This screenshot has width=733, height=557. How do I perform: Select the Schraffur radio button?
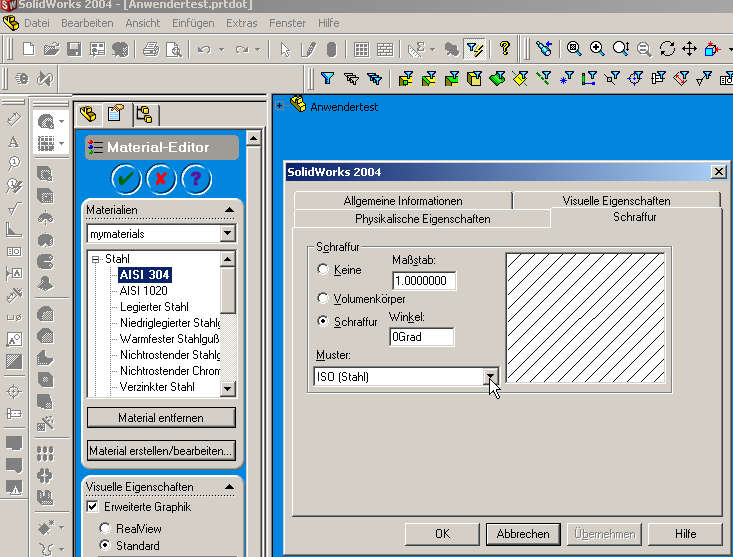click(323, 321)
